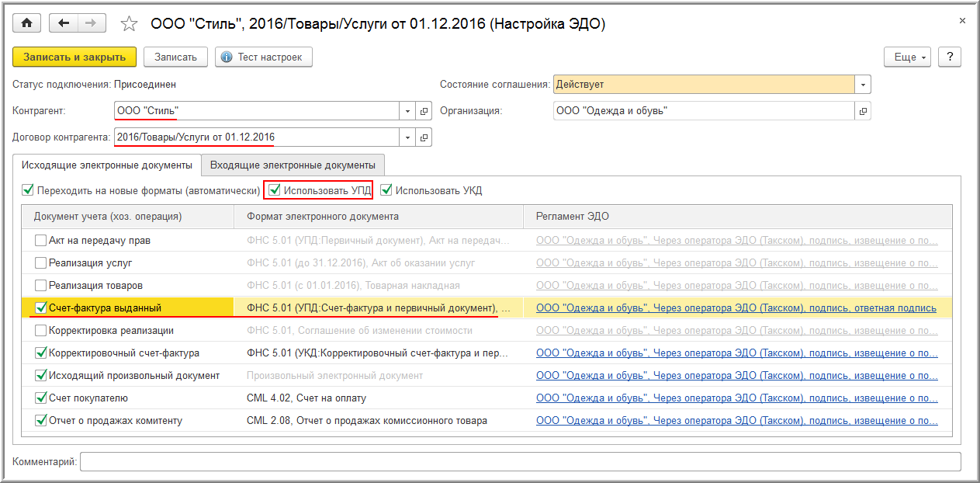Image resolution: width=980 pixels, height=483 pixels.
Task: Open the Контрагент record via open icon
Action: click(x=424, y=111)
